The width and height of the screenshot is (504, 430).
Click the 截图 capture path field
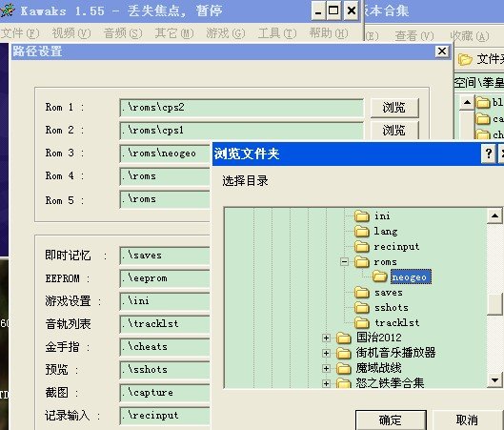[x=165, y=393]
